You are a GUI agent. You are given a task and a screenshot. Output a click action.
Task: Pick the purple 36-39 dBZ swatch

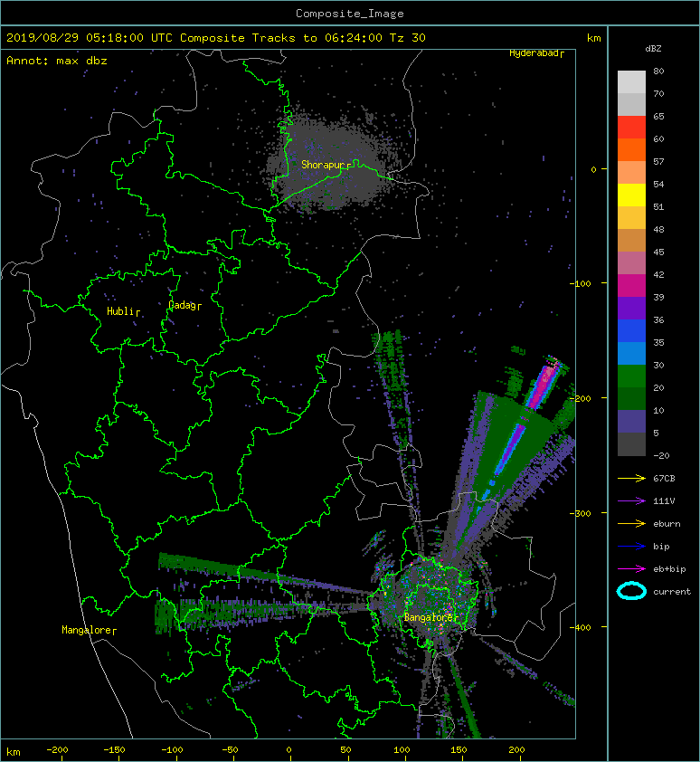click(631, 309)
